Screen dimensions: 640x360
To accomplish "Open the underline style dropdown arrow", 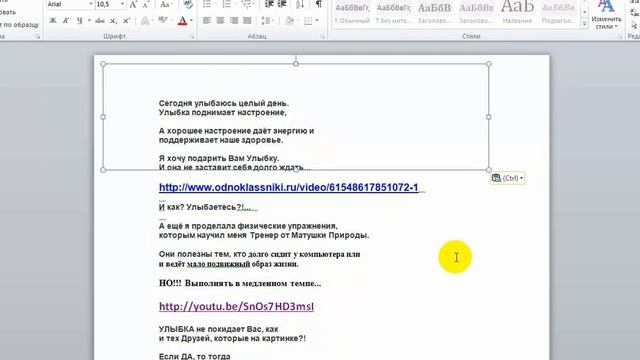I will [x=89, y=20].
